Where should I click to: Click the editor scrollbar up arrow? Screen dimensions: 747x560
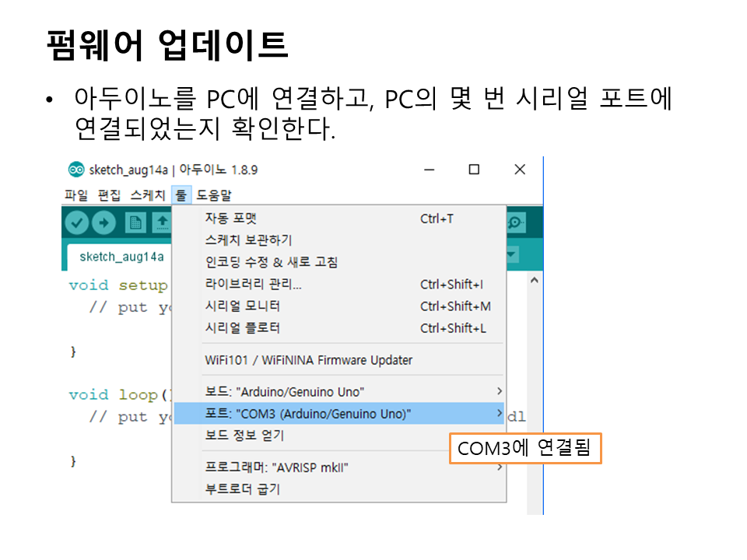click(535, 281)
